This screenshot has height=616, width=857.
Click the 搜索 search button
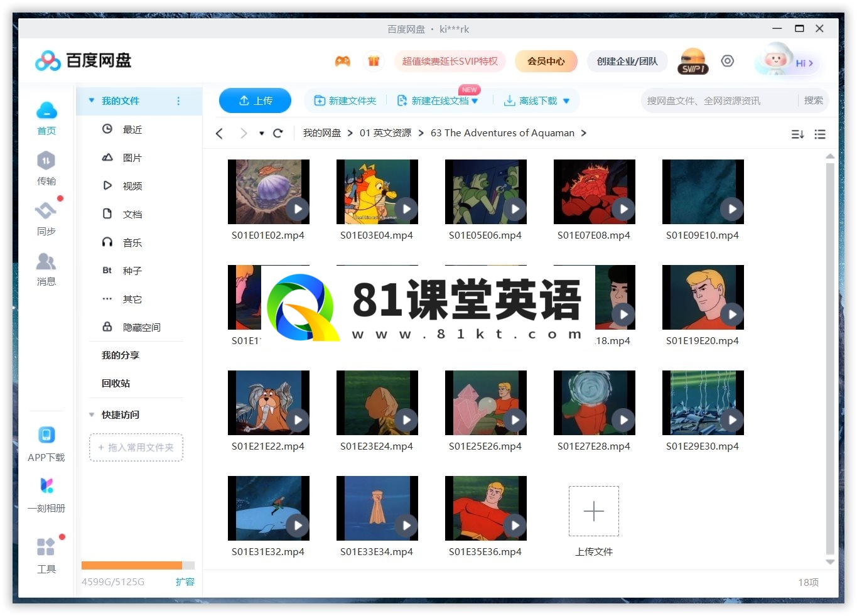[814, 100]
